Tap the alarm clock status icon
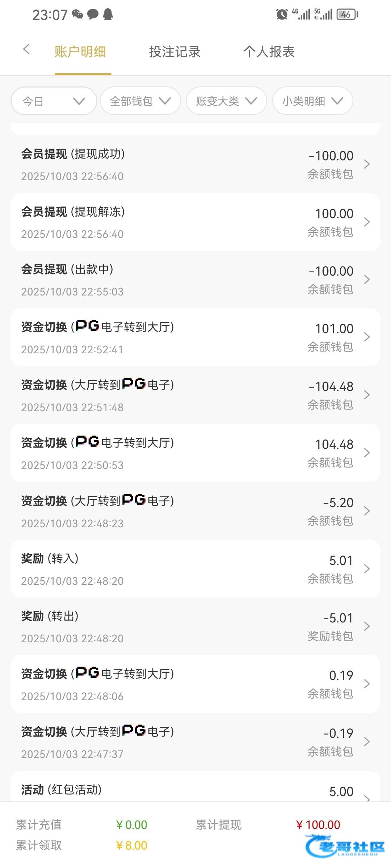391x868 pixels. [282, 14]
